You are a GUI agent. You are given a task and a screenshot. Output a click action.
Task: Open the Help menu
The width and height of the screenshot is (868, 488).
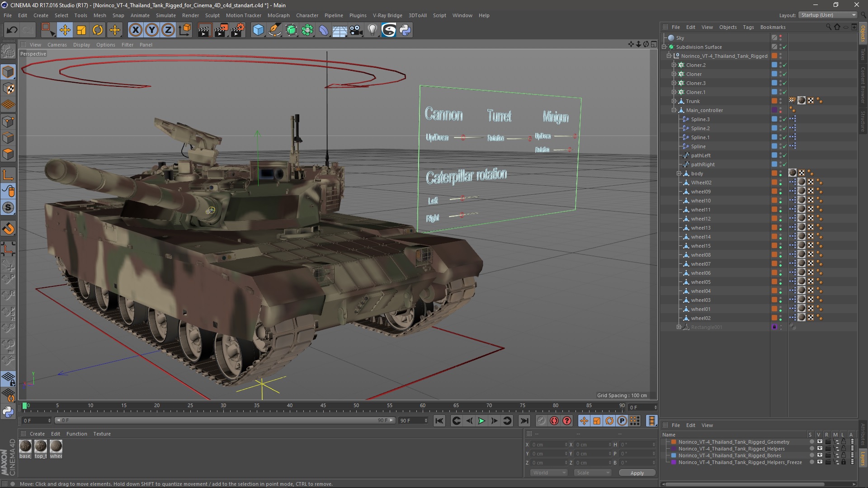point(484,15)
